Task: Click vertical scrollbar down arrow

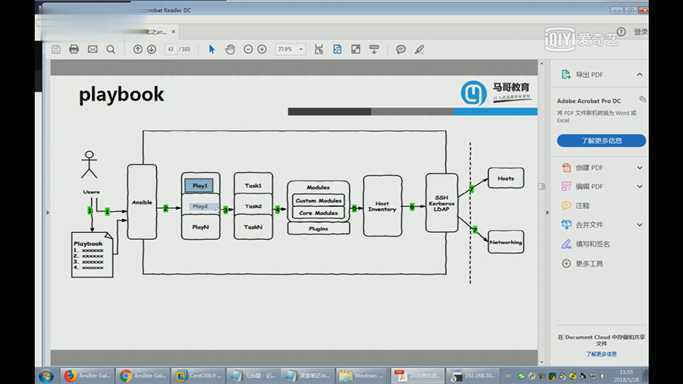Action: click(541, 362)
